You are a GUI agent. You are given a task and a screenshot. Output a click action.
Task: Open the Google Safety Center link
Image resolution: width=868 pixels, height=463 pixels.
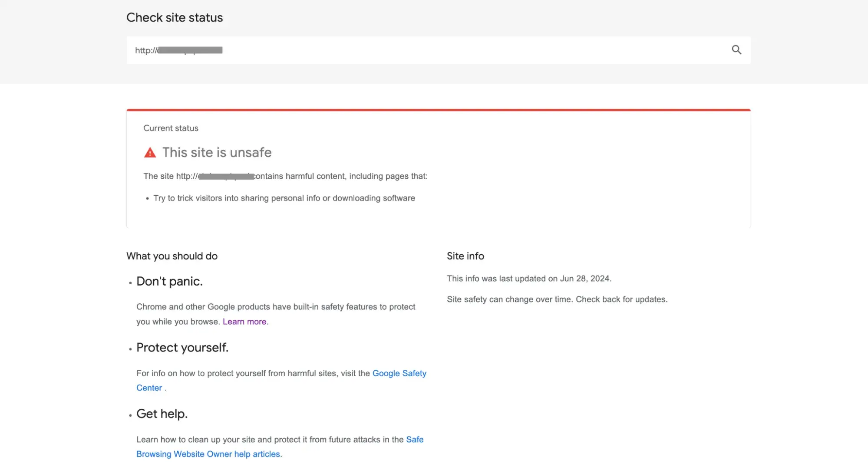point(399,373)
